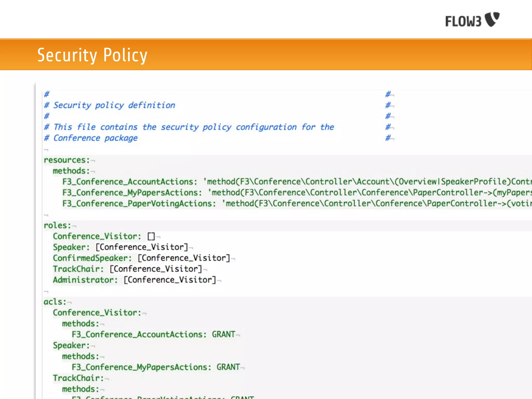Click the '# Security policy definition' comment
The image size is (532, 399).
110,105
